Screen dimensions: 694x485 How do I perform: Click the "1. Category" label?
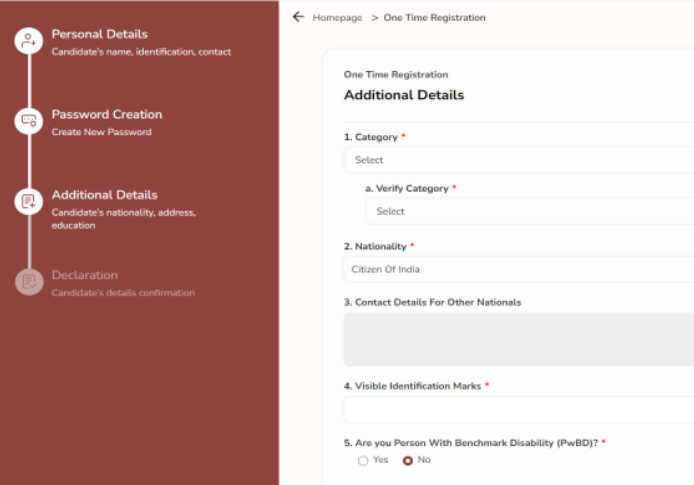point(371,137)
